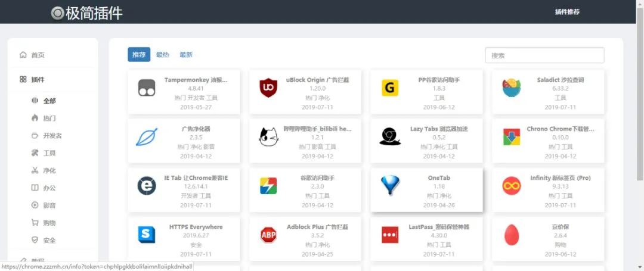The image size is (644, 271).
Task: Open the OneTab title link
Action: [439, 178]
